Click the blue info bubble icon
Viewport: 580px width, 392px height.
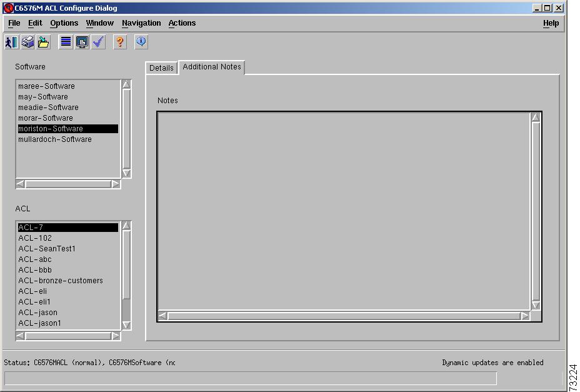pos(141,42)
